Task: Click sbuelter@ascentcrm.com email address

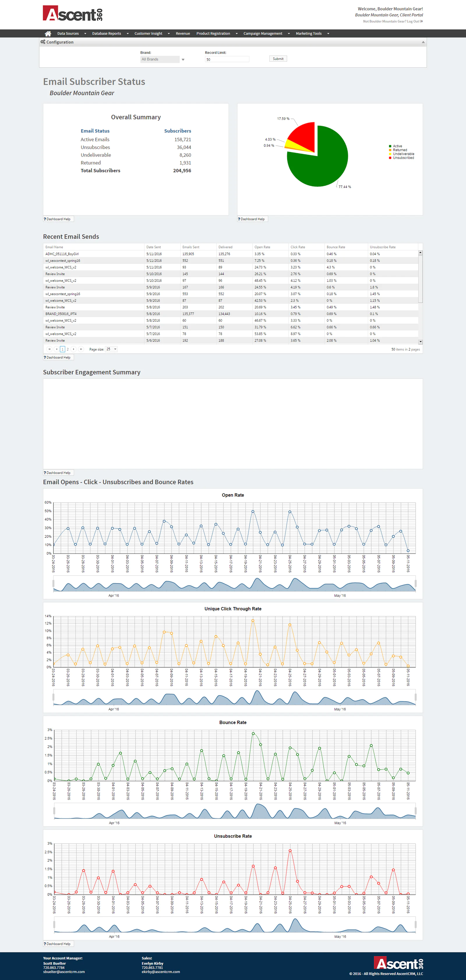Action: tap(64, 972)
